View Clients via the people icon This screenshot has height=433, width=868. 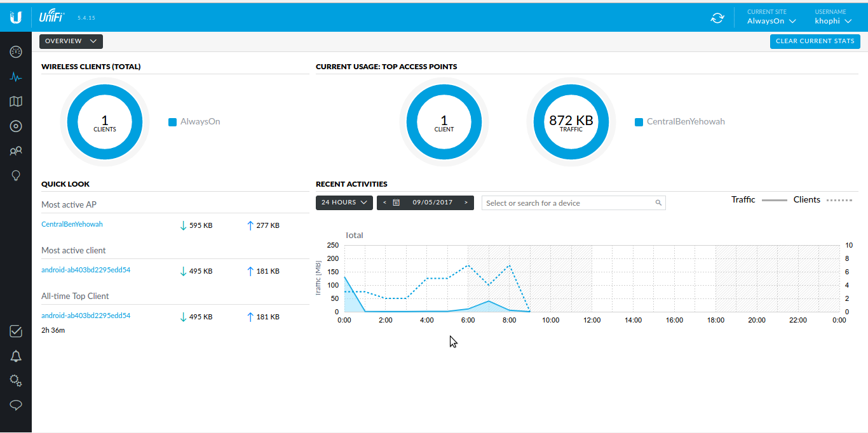(x=15, y=150)
